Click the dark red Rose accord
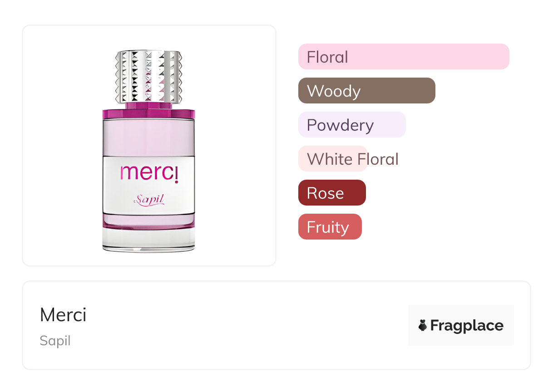The image size is (553, 392). coord(331,193)
